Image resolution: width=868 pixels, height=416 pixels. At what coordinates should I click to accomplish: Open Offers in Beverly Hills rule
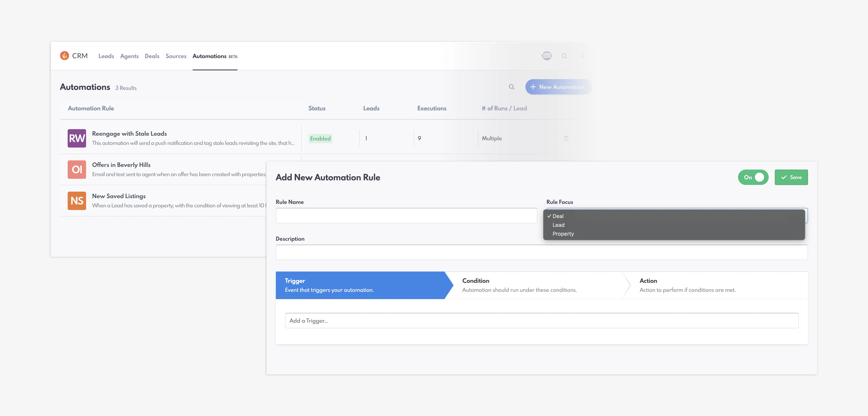[x=121, y=165]
